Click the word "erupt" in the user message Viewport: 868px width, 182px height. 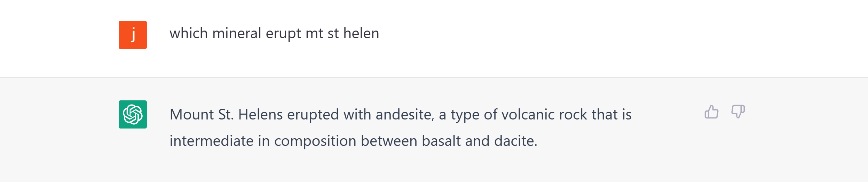tap(283, 34)
